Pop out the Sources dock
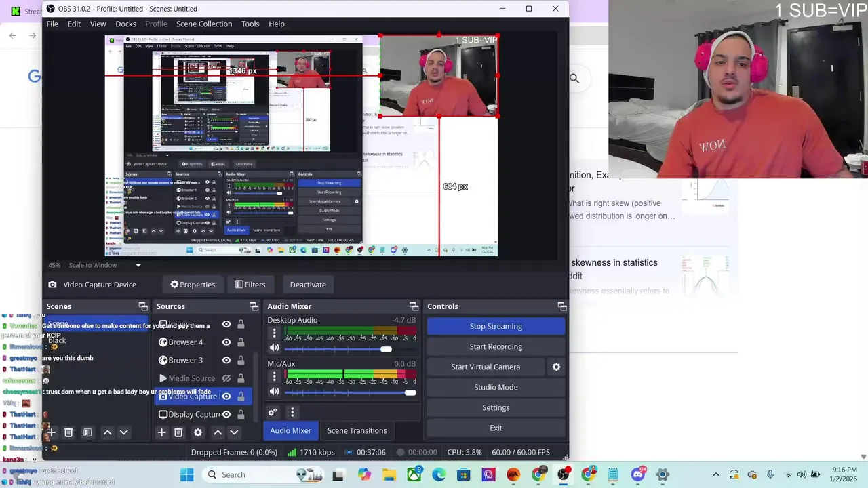Image resolution: width=868 pixels, height=488 pixels. tap(254, 306)
